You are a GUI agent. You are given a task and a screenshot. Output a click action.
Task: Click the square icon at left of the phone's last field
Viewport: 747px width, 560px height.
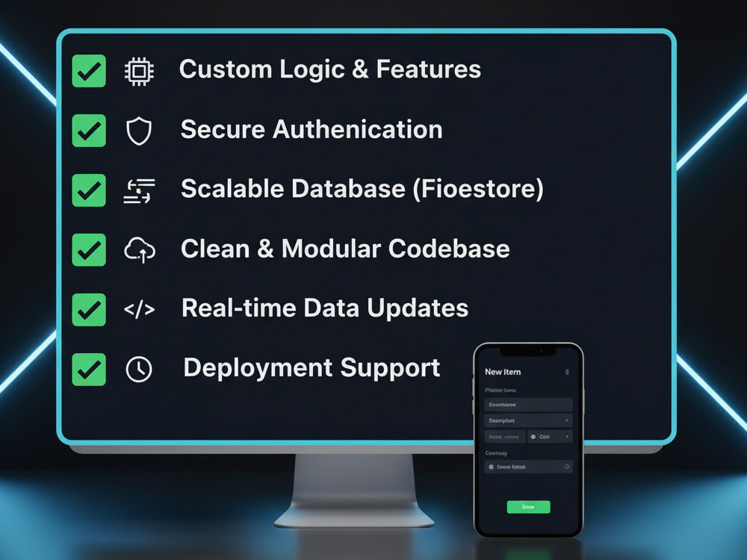pos(492,467)
